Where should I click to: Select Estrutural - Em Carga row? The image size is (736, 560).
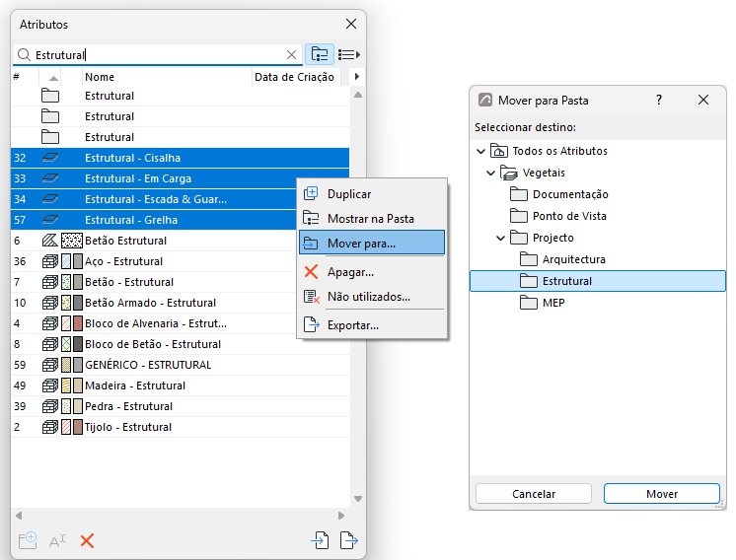click(154, 178)
